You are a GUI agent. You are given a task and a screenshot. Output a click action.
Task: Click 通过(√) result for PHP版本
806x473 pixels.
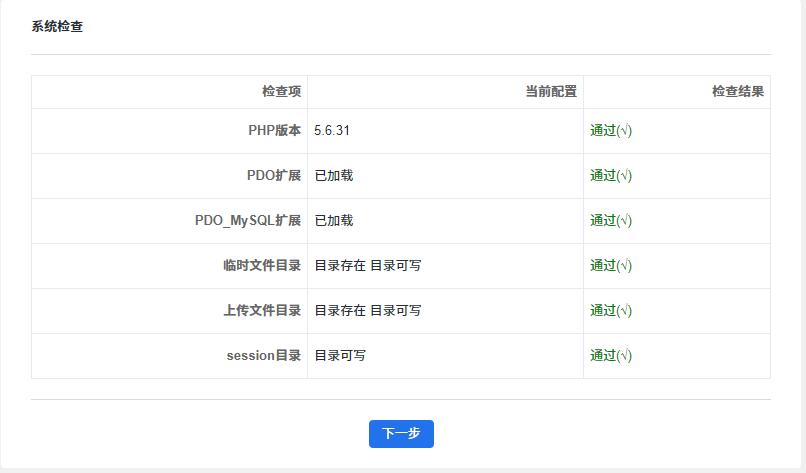pyautogui.click(x=611, y=131)
